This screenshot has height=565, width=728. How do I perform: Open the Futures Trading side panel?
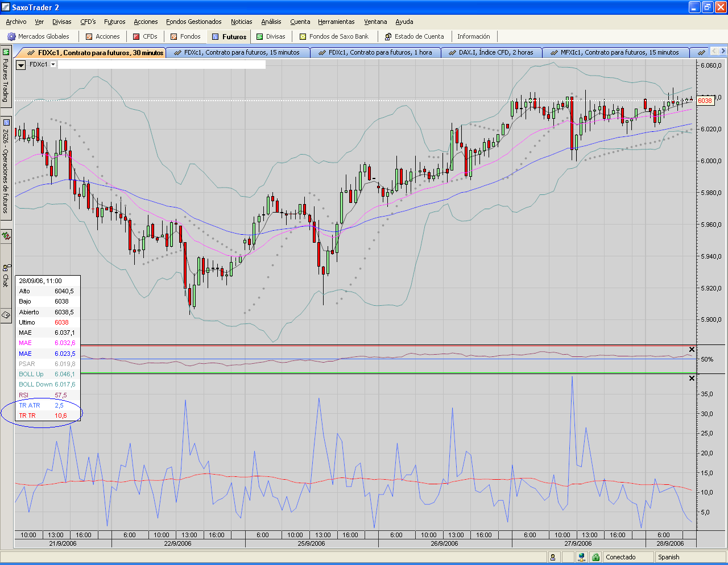click(x=6, y=77)
